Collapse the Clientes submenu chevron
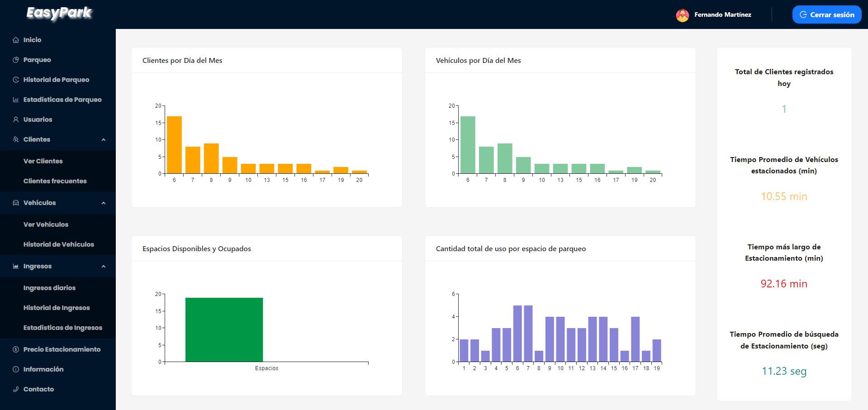 coord(104,139)
